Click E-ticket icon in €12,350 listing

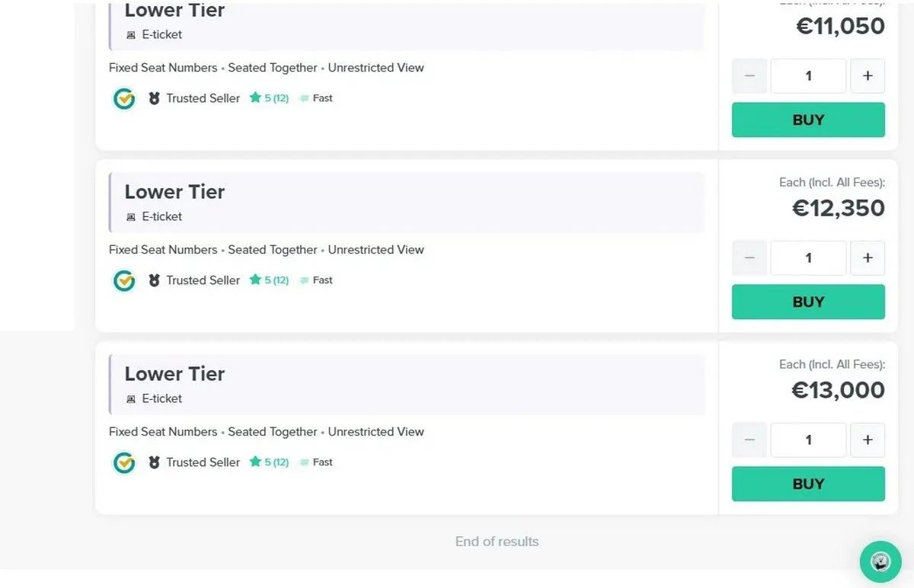click(131, 217)
